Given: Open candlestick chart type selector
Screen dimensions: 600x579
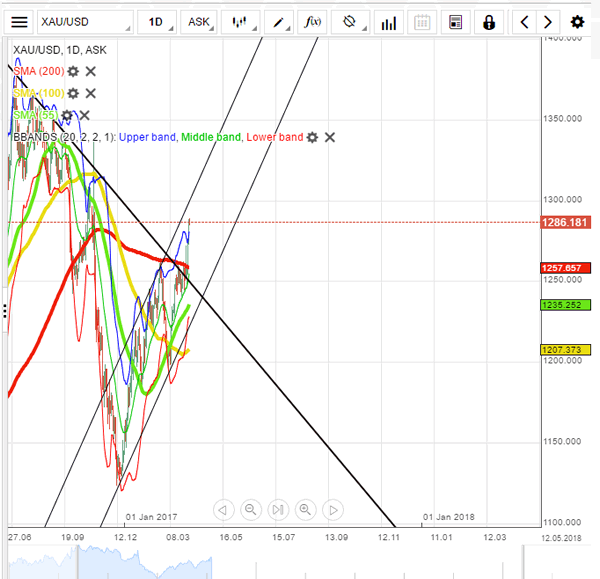Looking at the screenshot, I should 241,22.
